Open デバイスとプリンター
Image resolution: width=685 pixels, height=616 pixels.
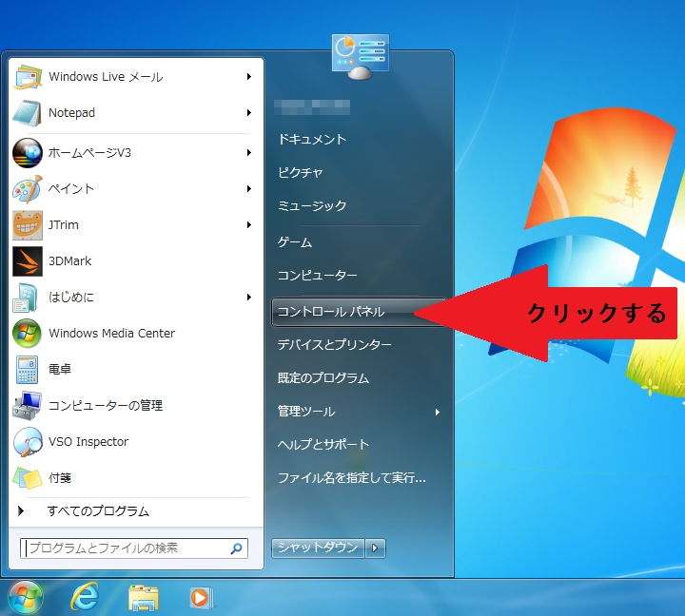[335, 345]
